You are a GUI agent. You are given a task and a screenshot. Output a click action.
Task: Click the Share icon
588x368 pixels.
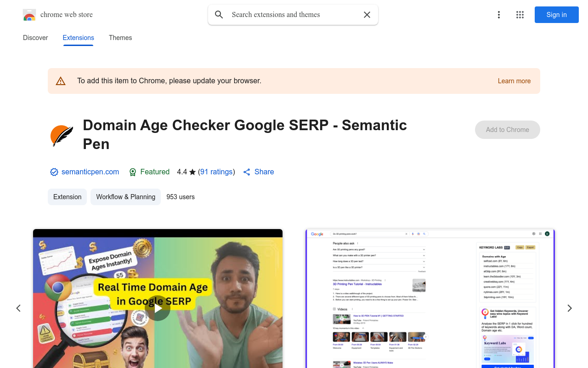(247, 172)
